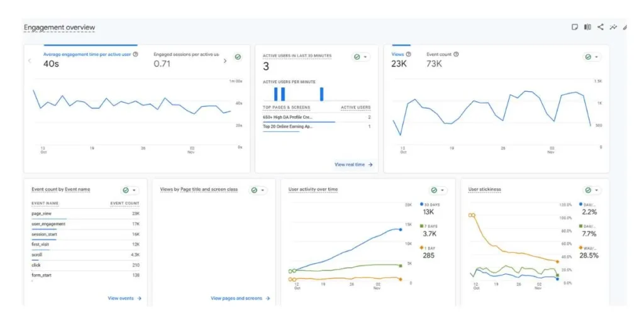Open the Insights sparkline icon
The width and height of the screenshot is (644, 322).
613,27
